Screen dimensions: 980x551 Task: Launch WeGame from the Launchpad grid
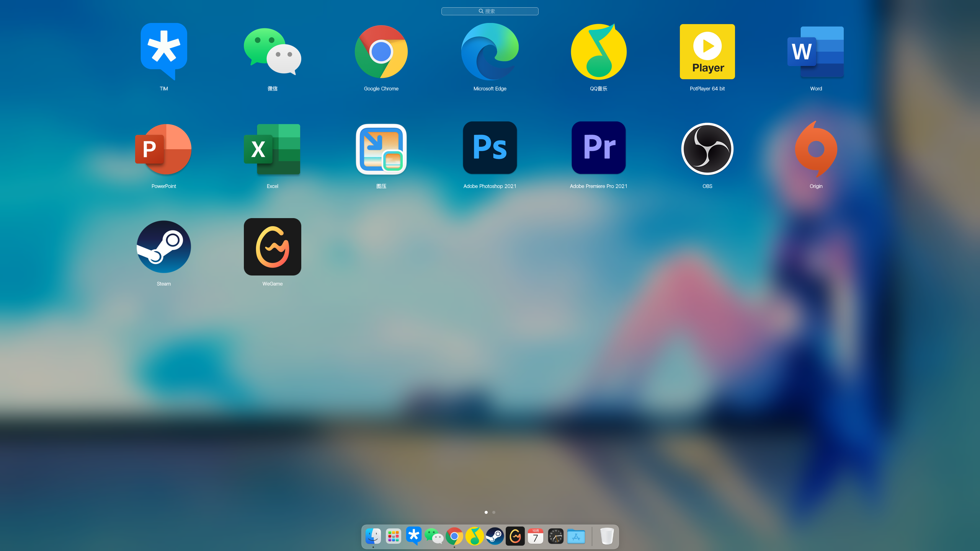point(273,247)
